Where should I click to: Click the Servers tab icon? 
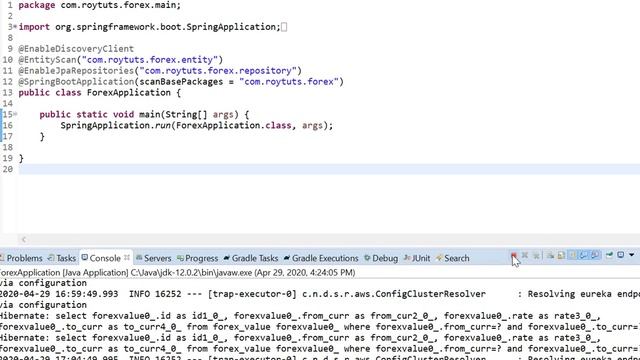click(139, 258)
